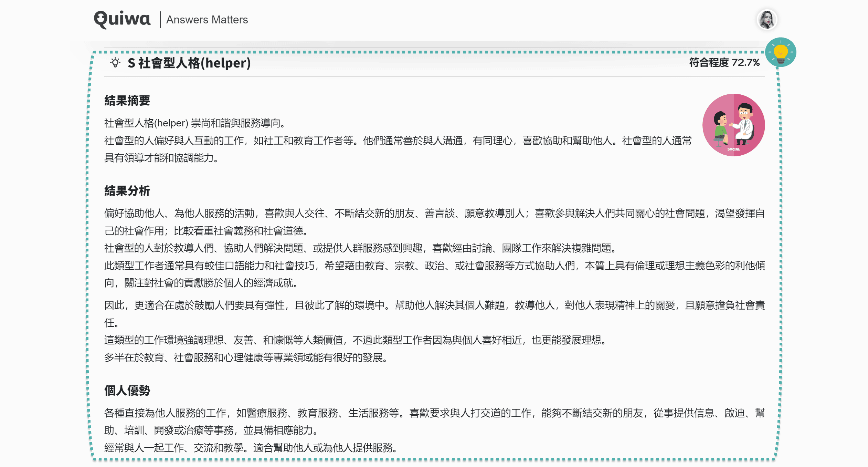Click the sentence 社會型人格(helper) 崇尚和諧與服務導向
Viewport: 868px width, 467px height.
[195, 123]
